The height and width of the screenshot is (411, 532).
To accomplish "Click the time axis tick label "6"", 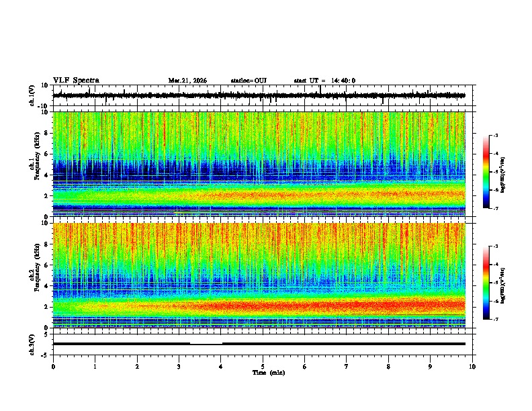I will [305, 367].
